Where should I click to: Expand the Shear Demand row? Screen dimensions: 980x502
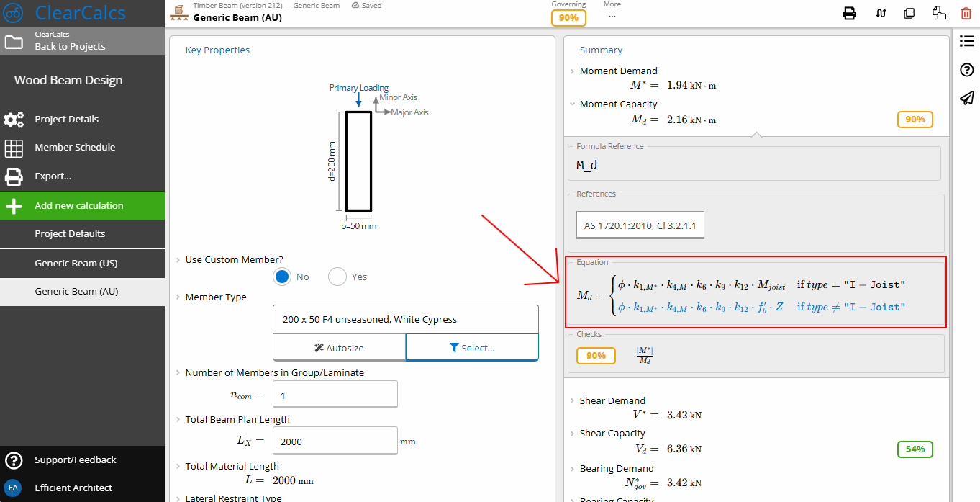click(x=572, y=400)
